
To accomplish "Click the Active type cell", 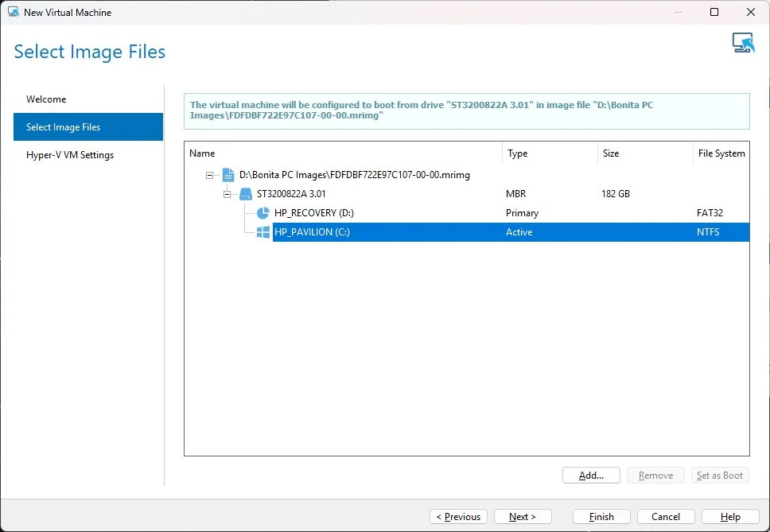I will tap(519, 232).
